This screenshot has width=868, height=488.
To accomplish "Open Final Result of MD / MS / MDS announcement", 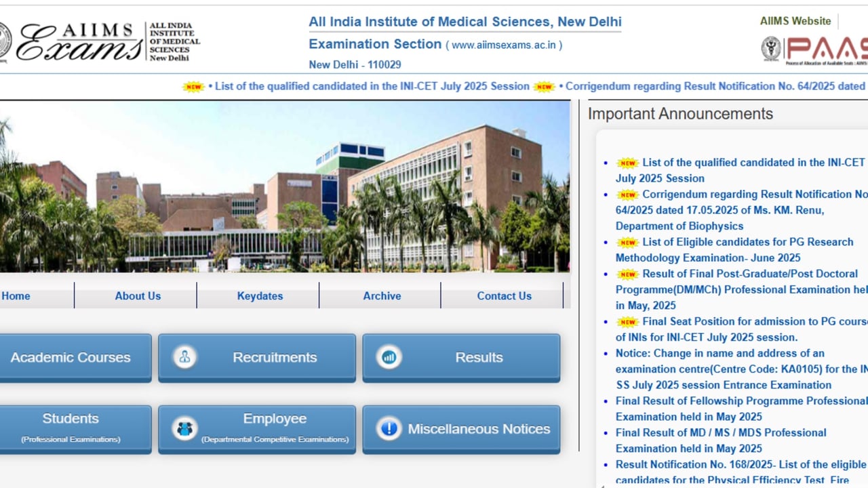I will [721, 441].
